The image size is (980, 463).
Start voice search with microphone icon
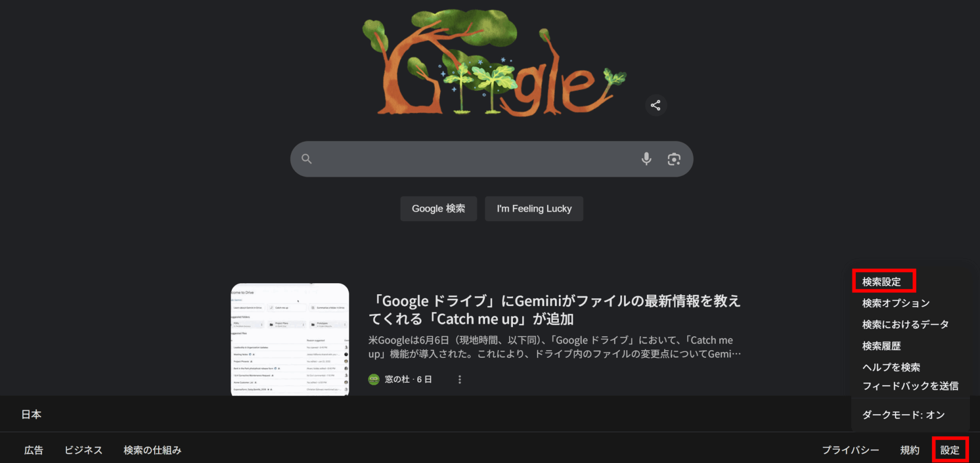(646, 159)
